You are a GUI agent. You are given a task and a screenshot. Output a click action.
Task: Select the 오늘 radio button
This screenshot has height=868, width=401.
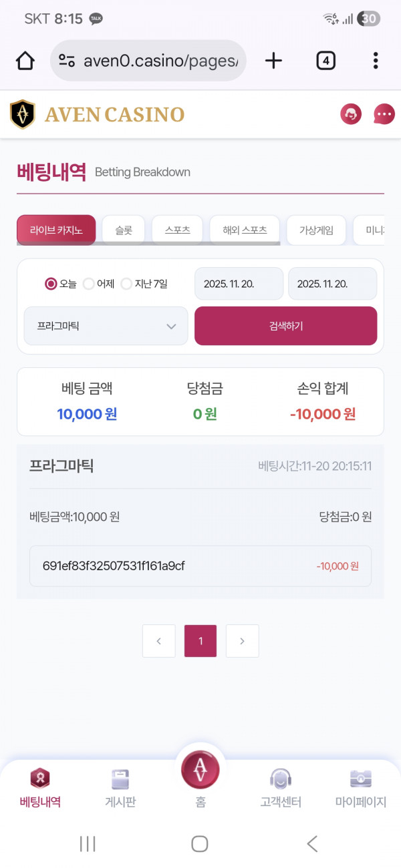(x=49, y=283)
